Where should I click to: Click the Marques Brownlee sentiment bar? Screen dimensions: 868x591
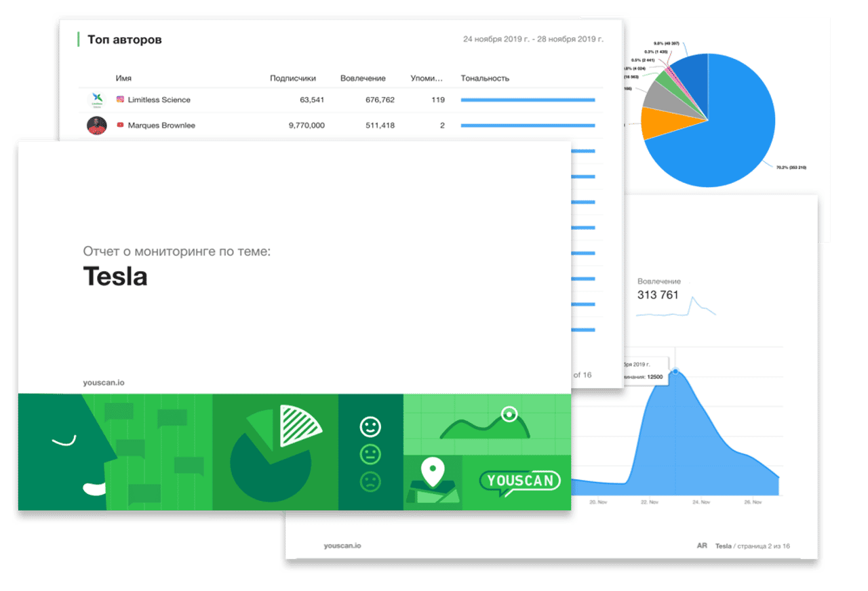(x=528, y=125)
